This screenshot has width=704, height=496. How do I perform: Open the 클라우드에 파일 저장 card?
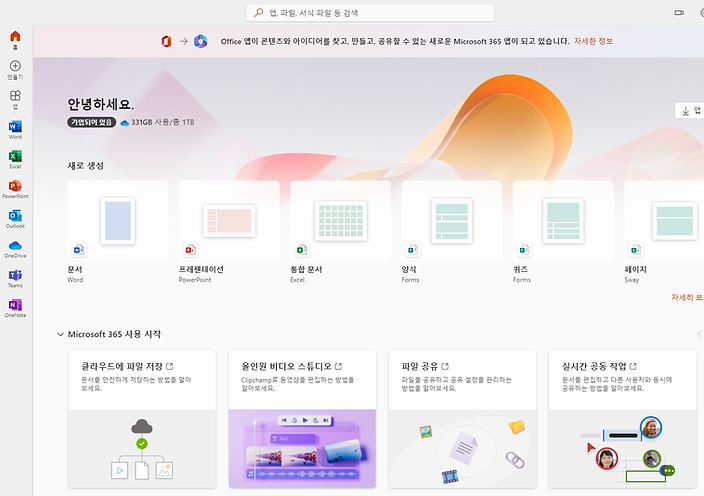142,419
